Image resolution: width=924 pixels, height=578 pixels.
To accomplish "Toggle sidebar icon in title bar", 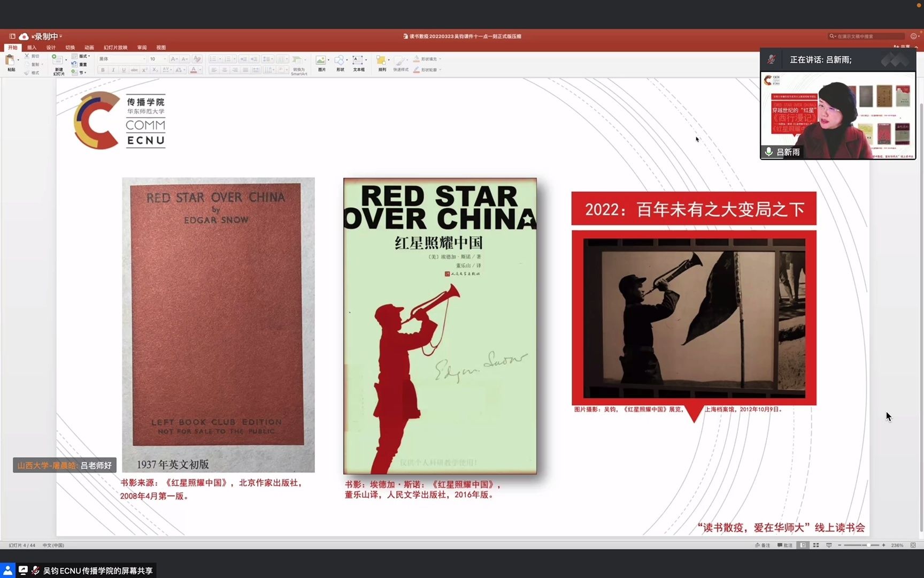I will pos(12,36).
